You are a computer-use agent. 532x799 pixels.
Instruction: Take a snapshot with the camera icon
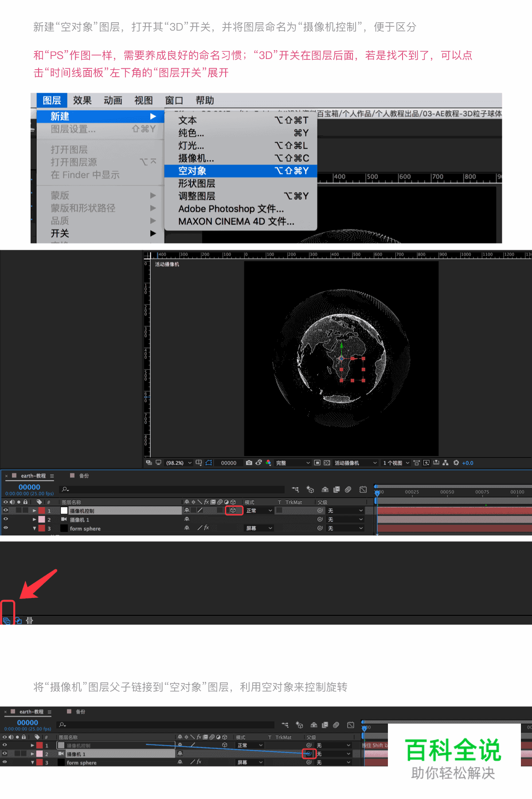(249, 463)
